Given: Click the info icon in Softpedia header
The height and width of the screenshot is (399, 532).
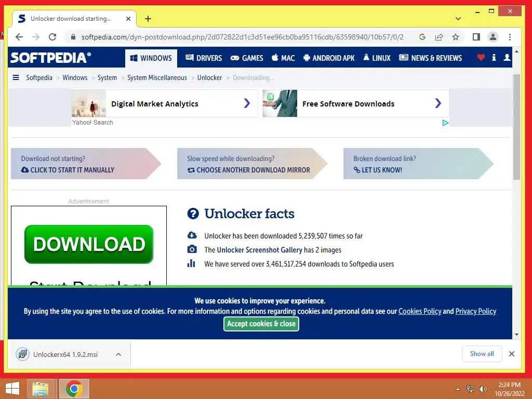Looking at the screenshot, I should coord(494,57).
